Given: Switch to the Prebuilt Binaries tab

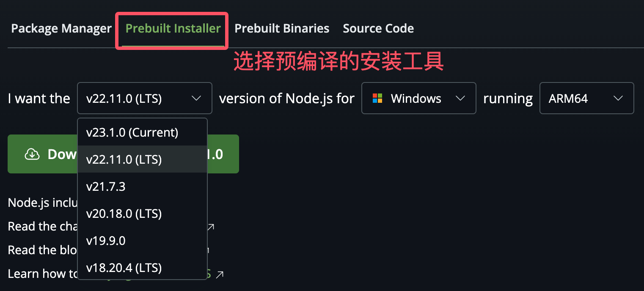Looking at the screenshot, I should [x=282, y=28].
